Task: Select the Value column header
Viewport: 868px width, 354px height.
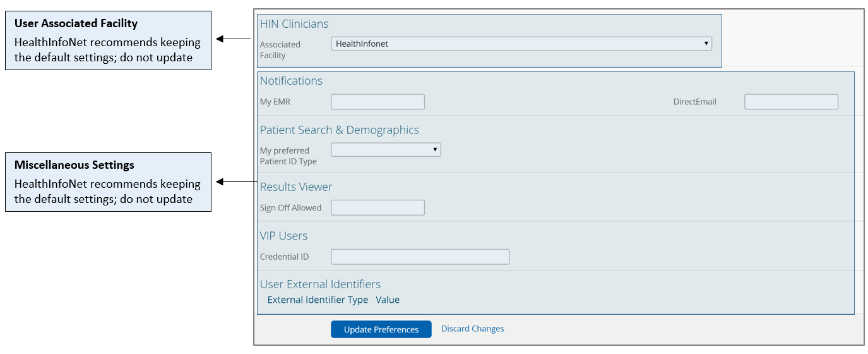Action: 388,300
